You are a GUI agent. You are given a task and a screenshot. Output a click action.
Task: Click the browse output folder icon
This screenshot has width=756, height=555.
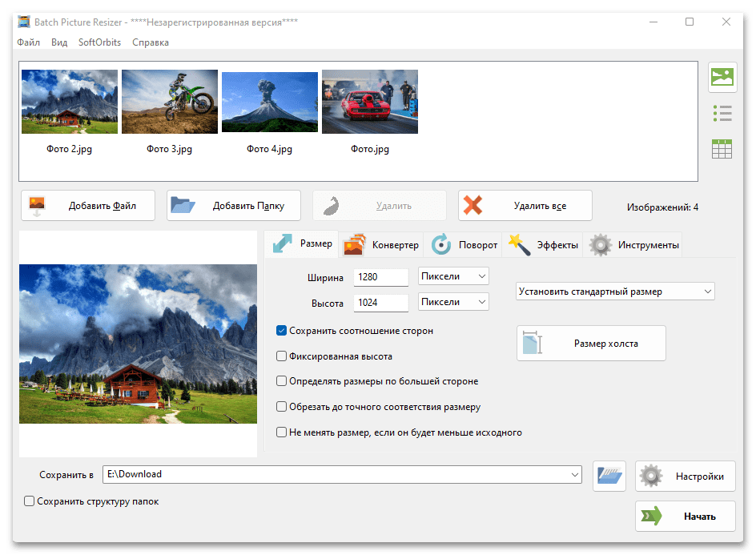pyautogui.click(x=609, y=475)
